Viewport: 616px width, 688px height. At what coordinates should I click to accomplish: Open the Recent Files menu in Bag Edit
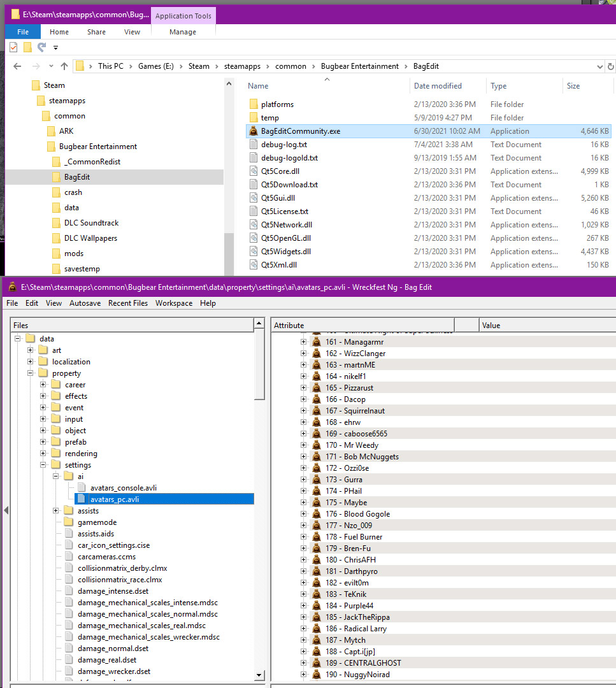coord(128,303)
